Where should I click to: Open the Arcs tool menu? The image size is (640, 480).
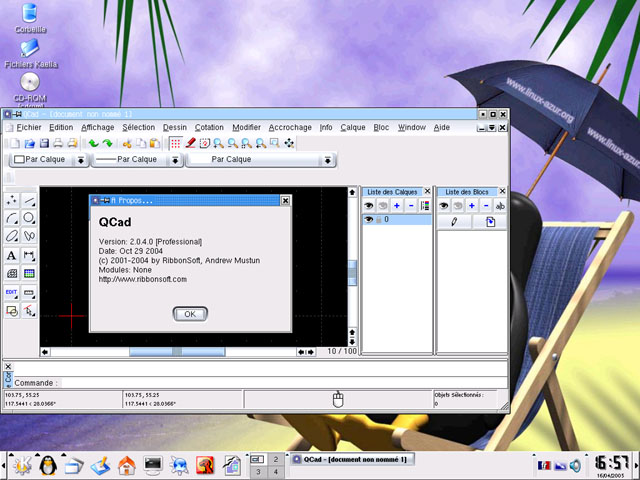click(12, 218)
